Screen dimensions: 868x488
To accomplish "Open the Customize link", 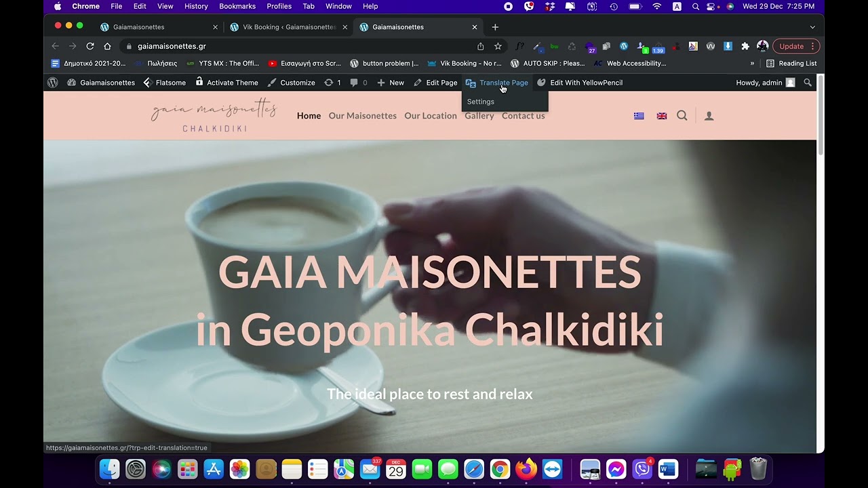I will [x=291, y=83].
